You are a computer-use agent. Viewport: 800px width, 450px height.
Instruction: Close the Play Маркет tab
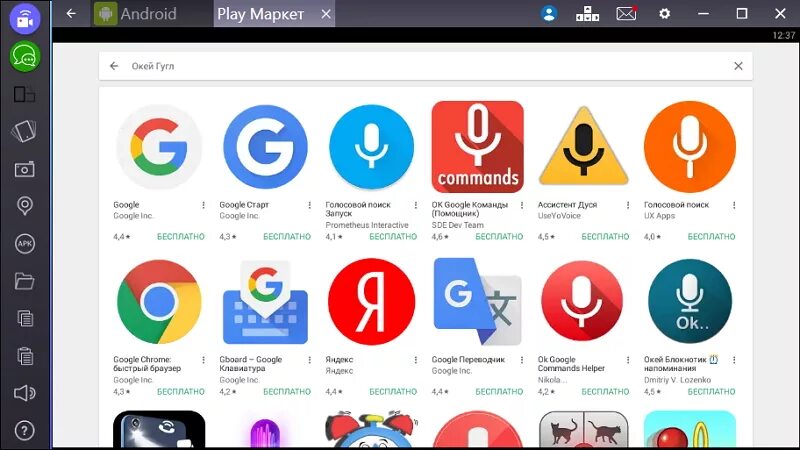[x=326, y=14]
